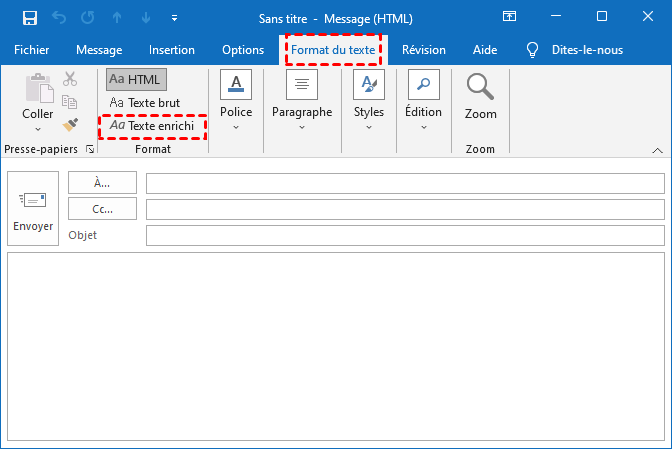
Task: Expand the Coller dropdown arrow
Action: pos(38,129)
